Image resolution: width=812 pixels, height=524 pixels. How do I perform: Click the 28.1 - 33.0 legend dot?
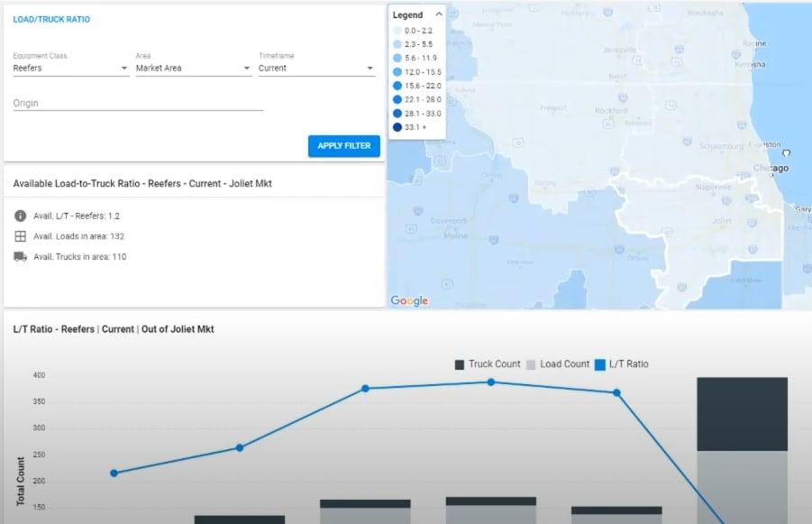(x=399, y=115)
